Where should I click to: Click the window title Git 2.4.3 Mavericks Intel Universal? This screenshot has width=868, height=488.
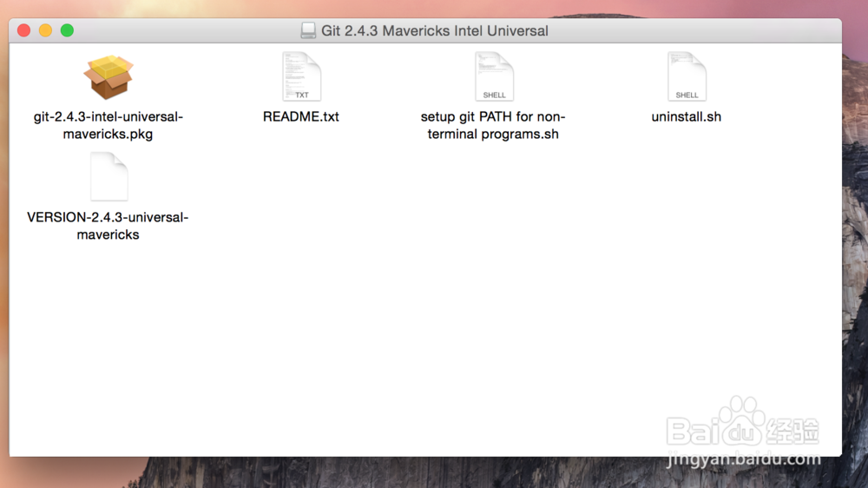pos(435,30)
